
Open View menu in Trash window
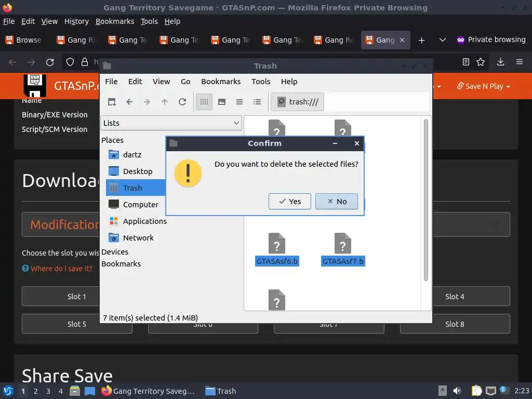pyautogui.click(x=161, y=82)
